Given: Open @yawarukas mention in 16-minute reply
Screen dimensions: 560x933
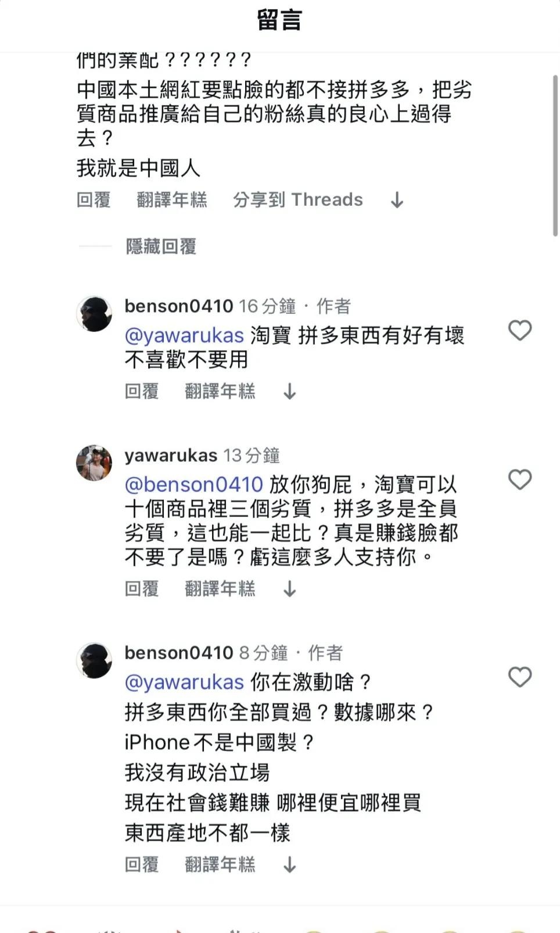Looking at the screenshot, I should click(x=184, y=335).
